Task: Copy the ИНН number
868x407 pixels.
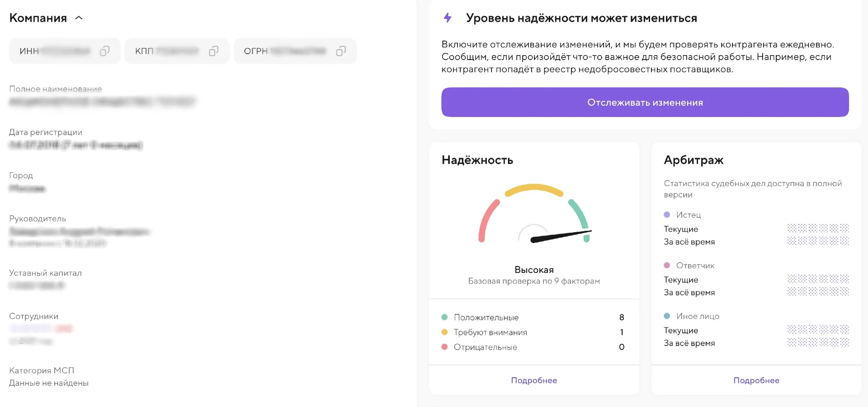Action: (104, 51)
